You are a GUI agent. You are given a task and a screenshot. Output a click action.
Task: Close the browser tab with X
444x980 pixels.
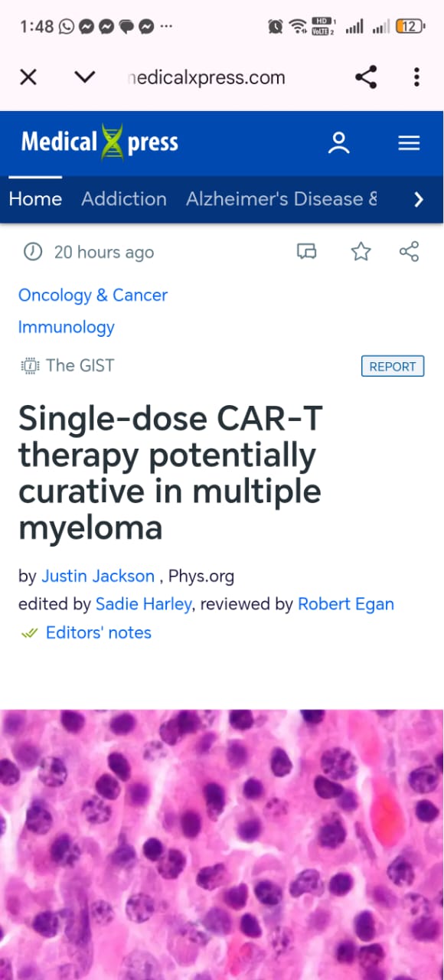(28, 77)
